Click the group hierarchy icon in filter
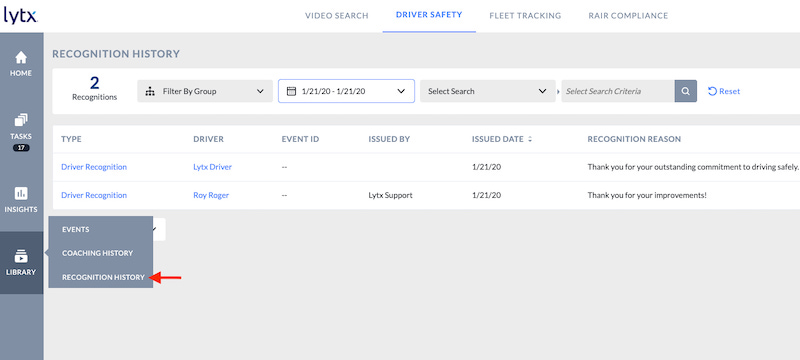Screen dimensions: 800x360 click(150, 91)
